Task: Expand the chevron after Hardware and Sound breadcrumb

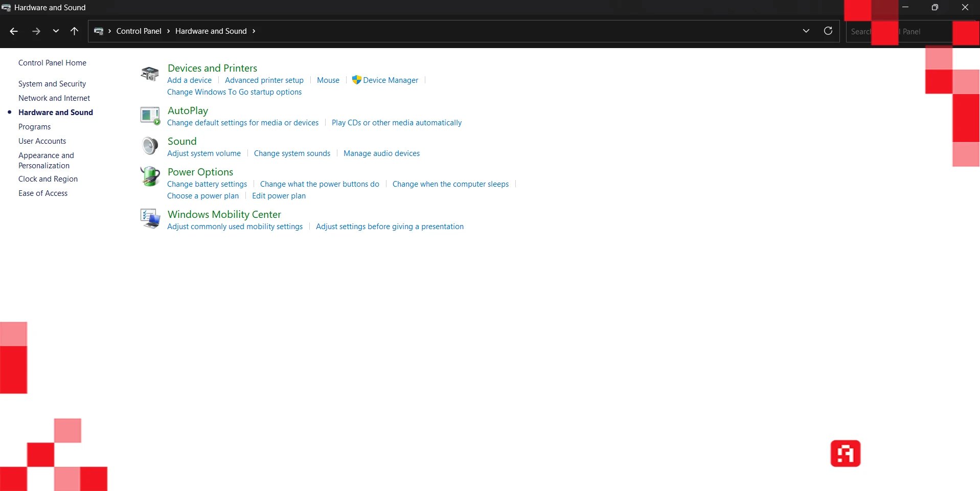Action: 254,31
